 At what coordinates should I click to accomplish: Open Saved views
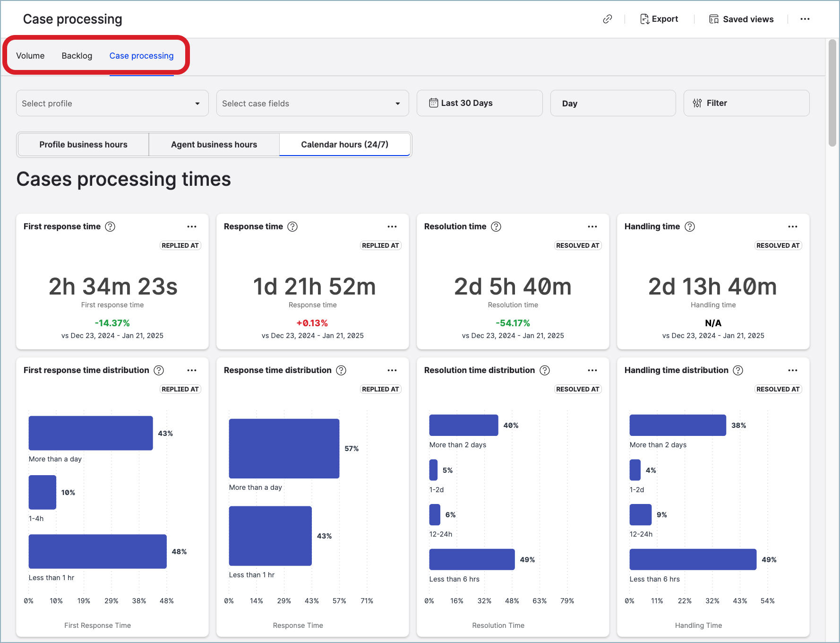pos(741,19)
